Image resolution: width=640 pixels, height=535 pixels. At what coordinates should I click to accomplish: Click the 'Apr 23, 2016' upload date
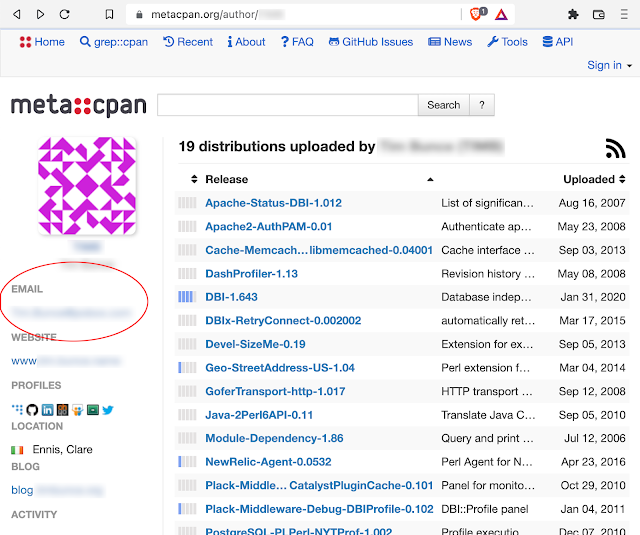(593, 462)
